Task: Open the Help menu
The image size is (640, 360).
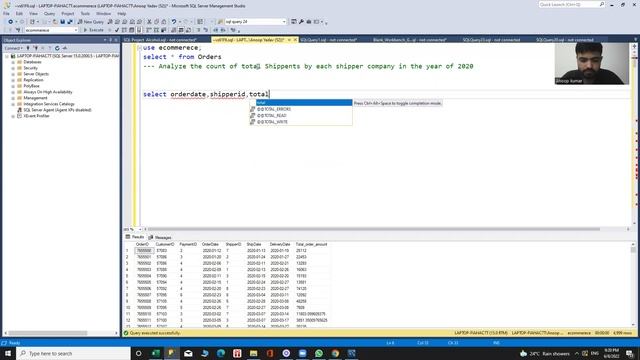Action: tap(122, 13)
